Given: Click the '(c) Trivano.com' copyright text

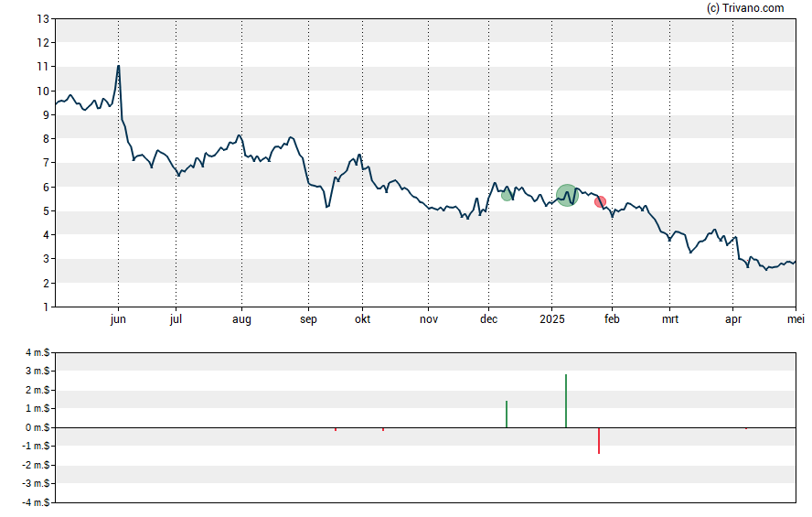Looking at the screenshot, I should click(745, 7).
